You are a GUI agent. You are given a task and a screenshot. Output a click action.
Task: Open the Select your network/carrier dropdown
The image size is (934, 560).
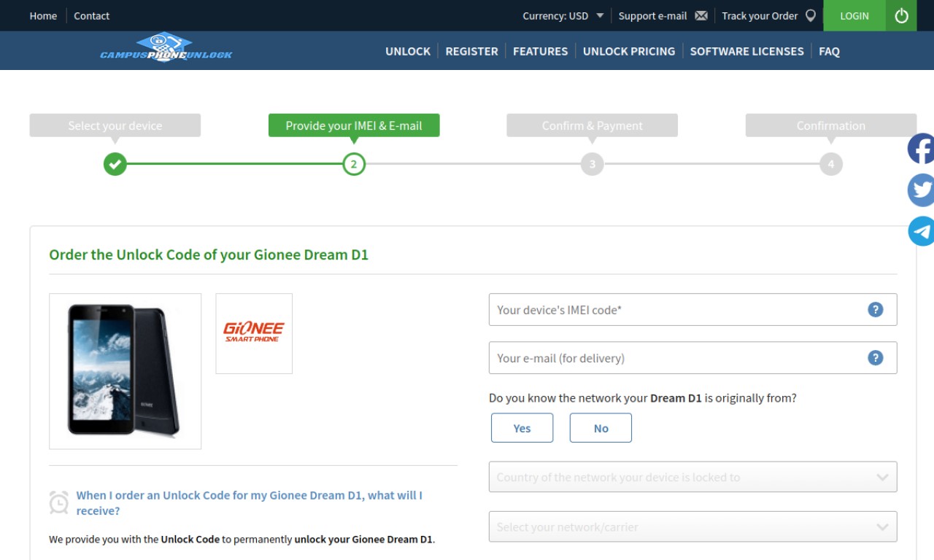click(x=692, y=526)
